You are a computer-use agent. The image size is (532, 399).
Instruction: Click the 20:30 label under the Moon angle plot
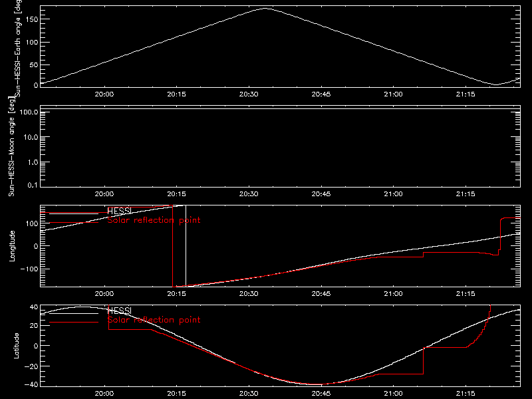[249, 194]
